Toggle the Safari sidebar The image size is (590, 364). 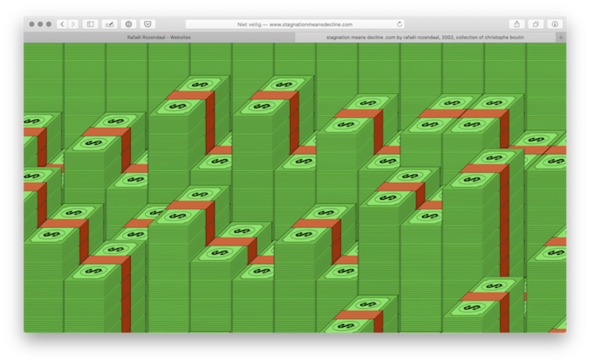[x=90, y=24]
